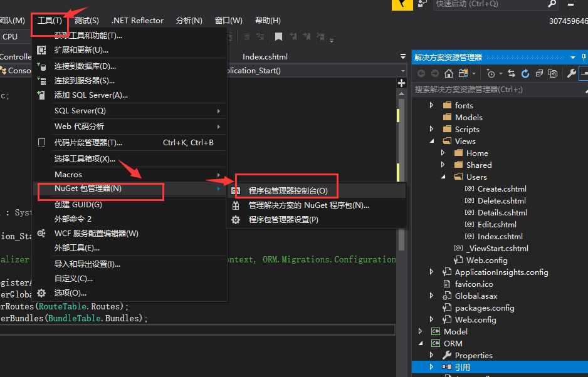Click the Code Snippets Manager icon

point(41,142)
